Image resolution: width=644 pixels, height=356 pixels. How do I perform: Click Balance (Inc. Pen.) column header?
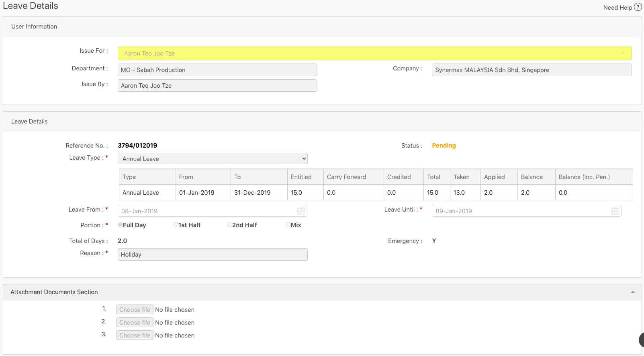pos(594,177)
